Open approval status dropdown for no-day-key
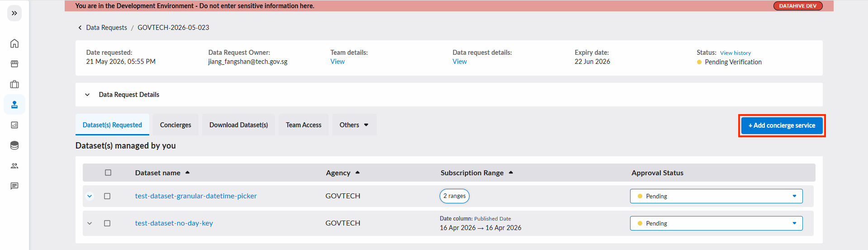Image resolution: width=868 pixels, height=250 pixels. click(x=716, y=223)
